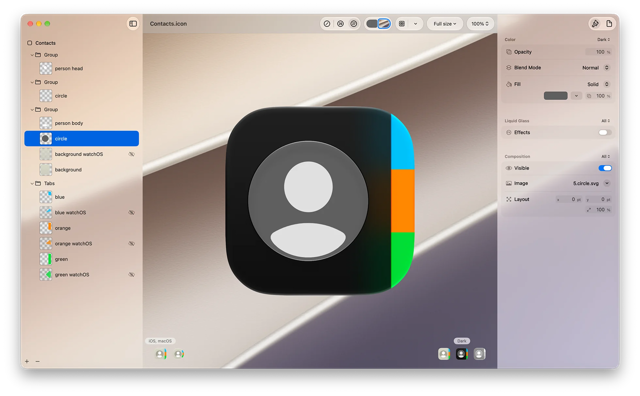This screenshot has height=396, width=640.
Task: Select the blue layer
Action: pos(82,197)
